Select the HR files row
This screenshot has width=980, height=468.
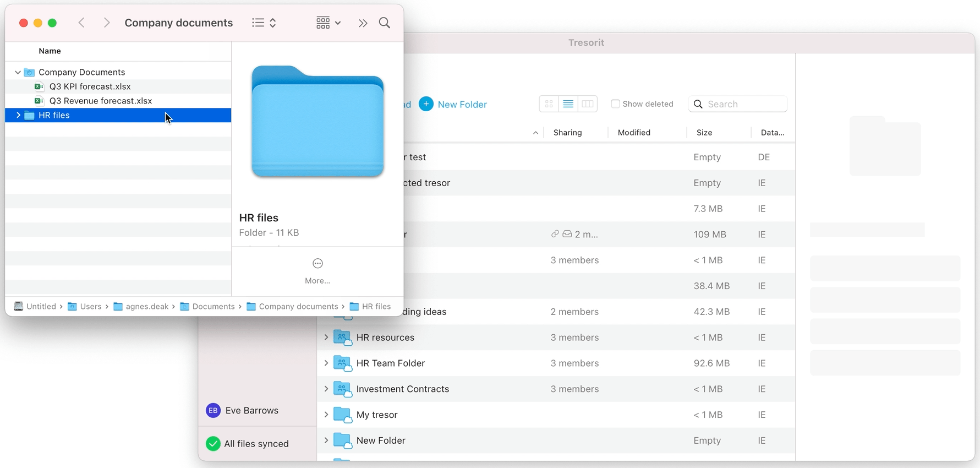click(x=118, y=115)
